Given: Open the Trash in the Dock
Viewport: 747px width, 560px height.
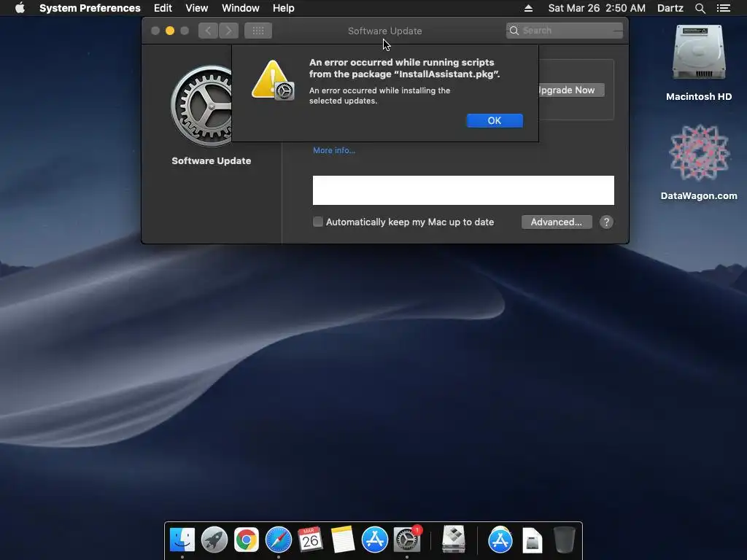Looking at the screenshot, I should click(x=565, y=540).
